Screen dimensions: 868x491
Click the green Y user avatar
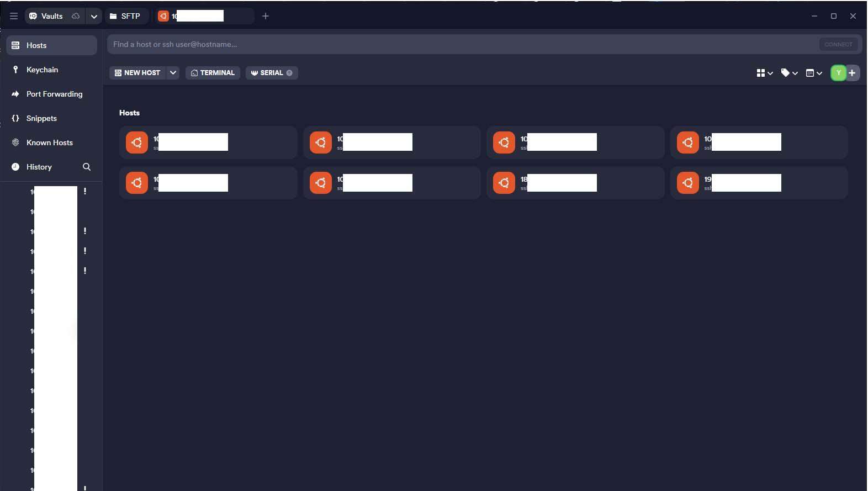pos(838,73)
